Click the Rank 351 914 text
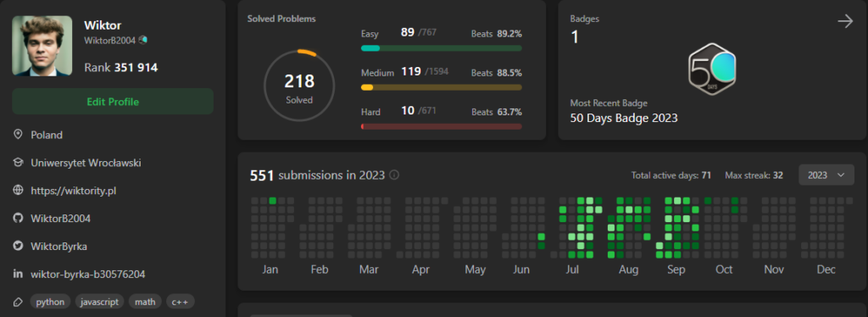 [120, 68]
